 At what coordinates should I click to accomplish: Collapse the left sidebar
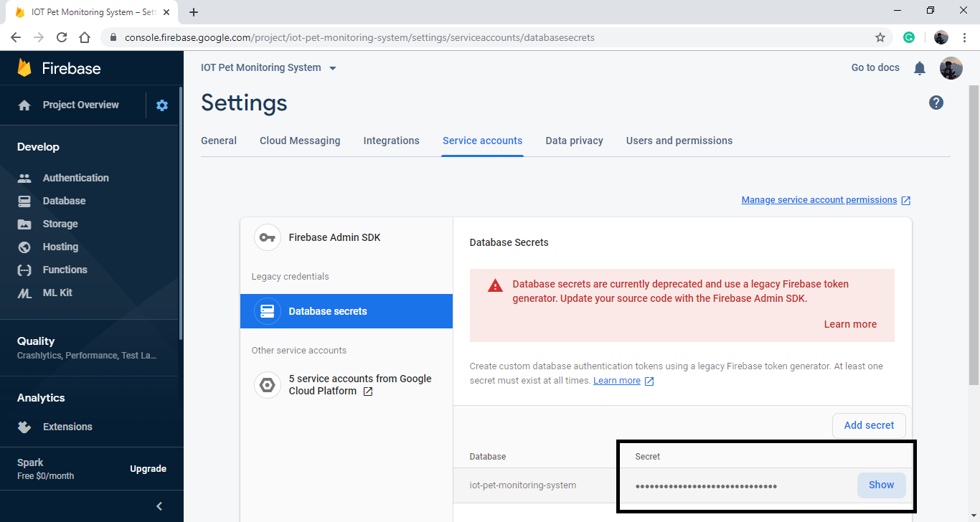pos(159,506)
